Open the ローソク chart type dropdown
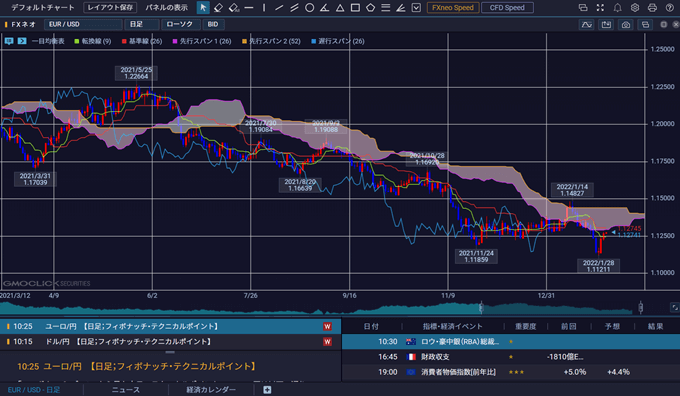The height and width of the screenshot is (396, 680). (181, 24)
